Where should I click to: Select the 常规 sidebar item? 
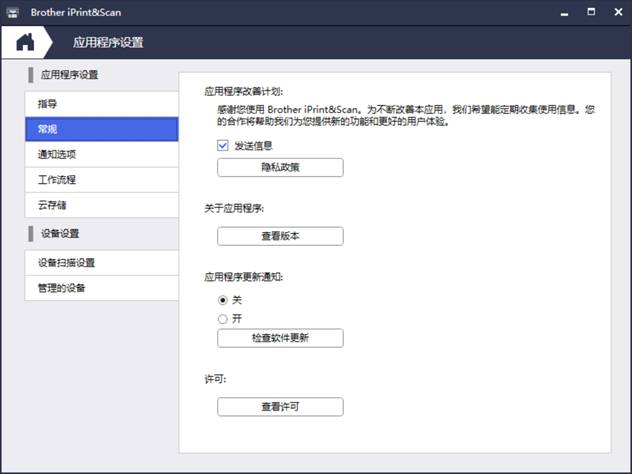point(101,129)
